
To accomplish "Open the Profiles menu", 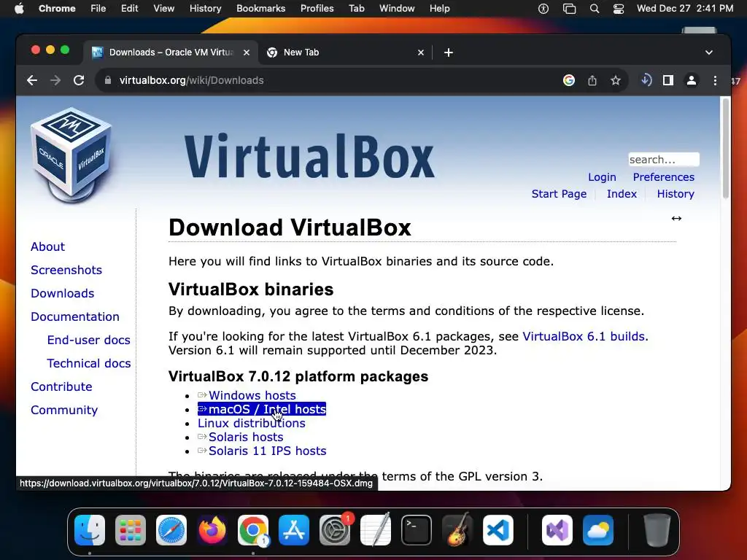I will (x=317, y=9).
